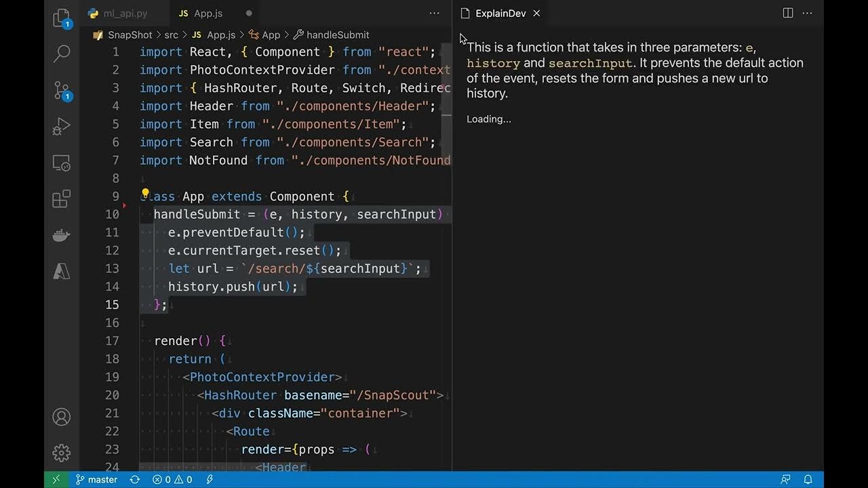Click the Loading... text in ExplainDev
The image size is (868, 488).
489,119
